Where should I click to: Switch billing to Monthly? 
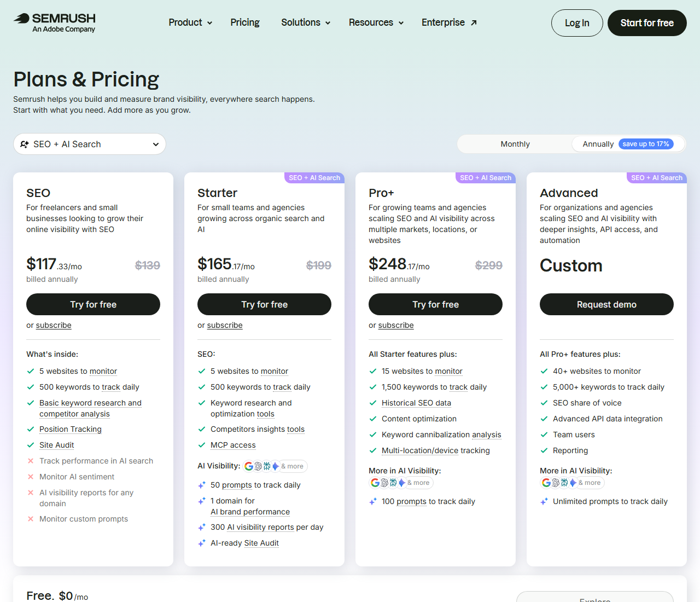click(515, 144)
